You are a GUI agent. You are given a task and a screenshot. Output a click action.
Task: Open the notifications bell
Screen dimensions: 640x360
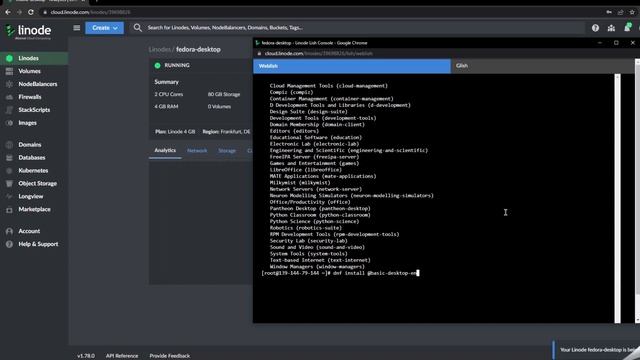click(627, 28)
